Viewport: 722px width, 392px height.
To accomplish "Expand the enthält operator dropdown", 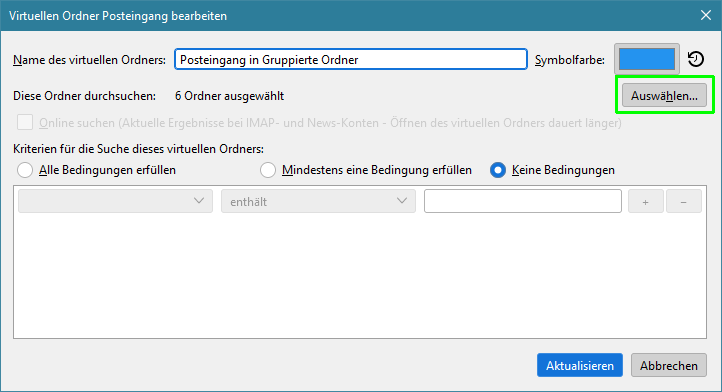I will pos(318,201).
